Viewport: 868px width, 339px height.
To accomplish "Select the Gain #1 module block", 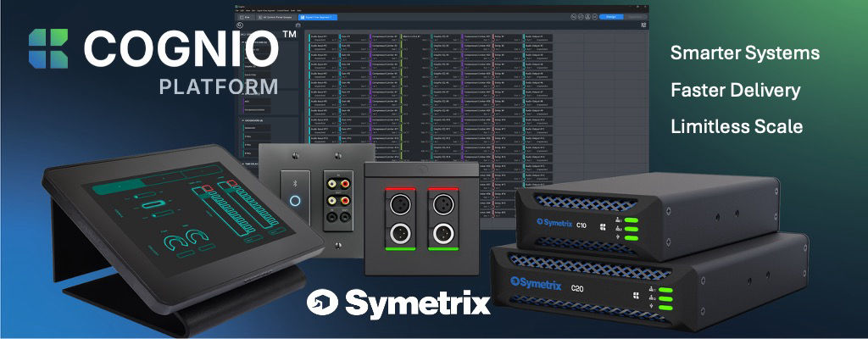I will [353, 37].
